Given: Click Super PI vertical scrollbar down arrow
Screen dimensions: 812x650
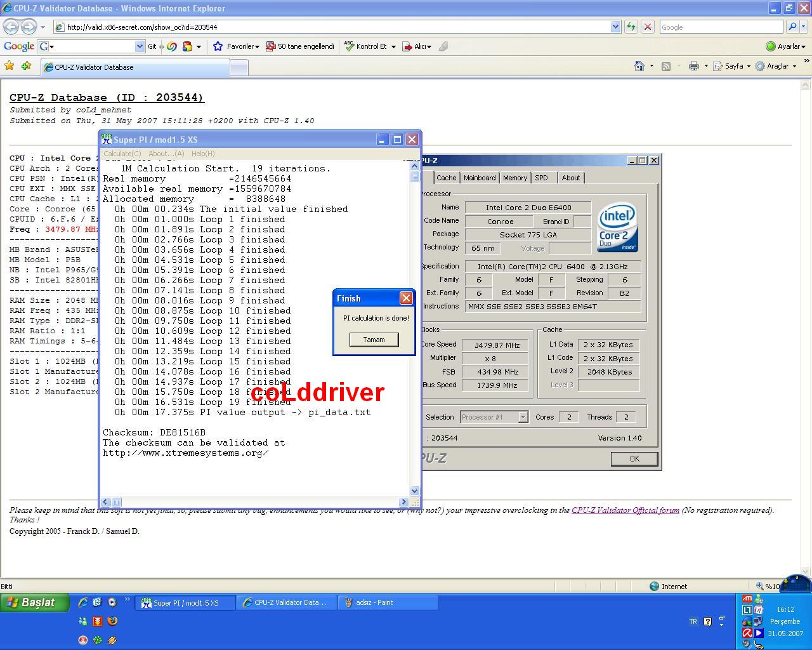Looking at the screenshot, I should (415, 491).
